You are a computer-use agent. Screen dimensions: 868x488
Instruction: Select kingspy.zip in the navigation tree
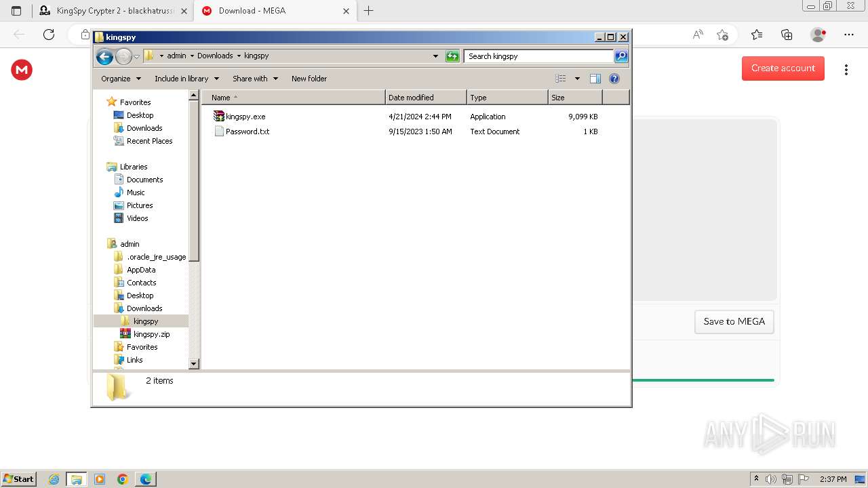tap(151, 334)
